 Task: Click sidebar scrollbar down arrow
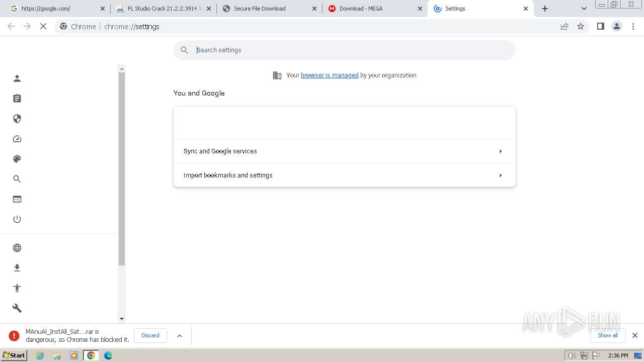[121, 319]
